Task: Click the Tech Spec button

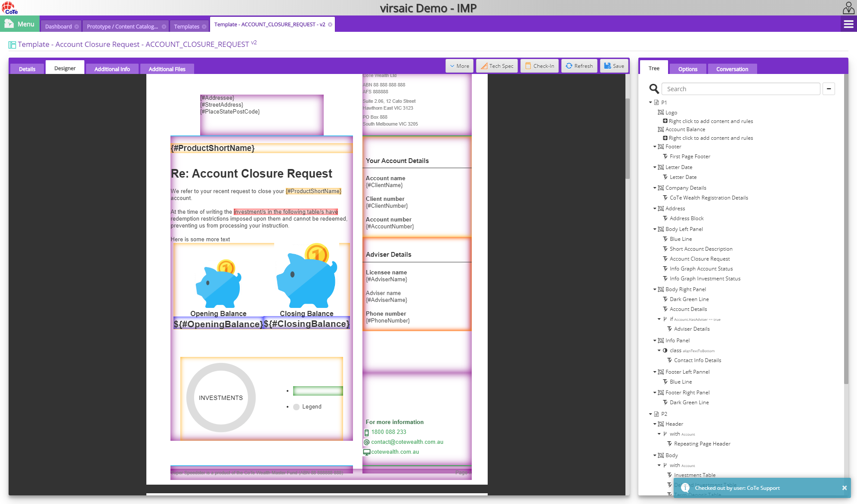Action: [x=497, y=65]
